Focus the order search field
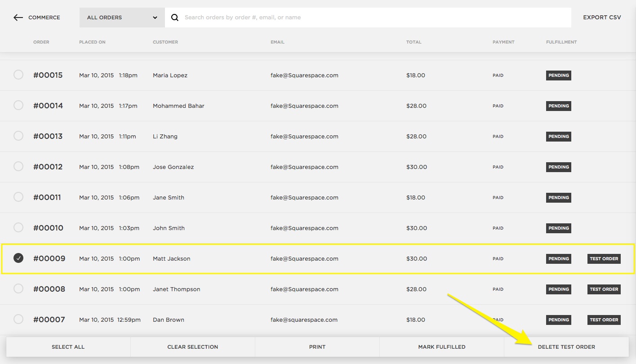The height and width of the screenshot is (364, 636). (368, 18)
